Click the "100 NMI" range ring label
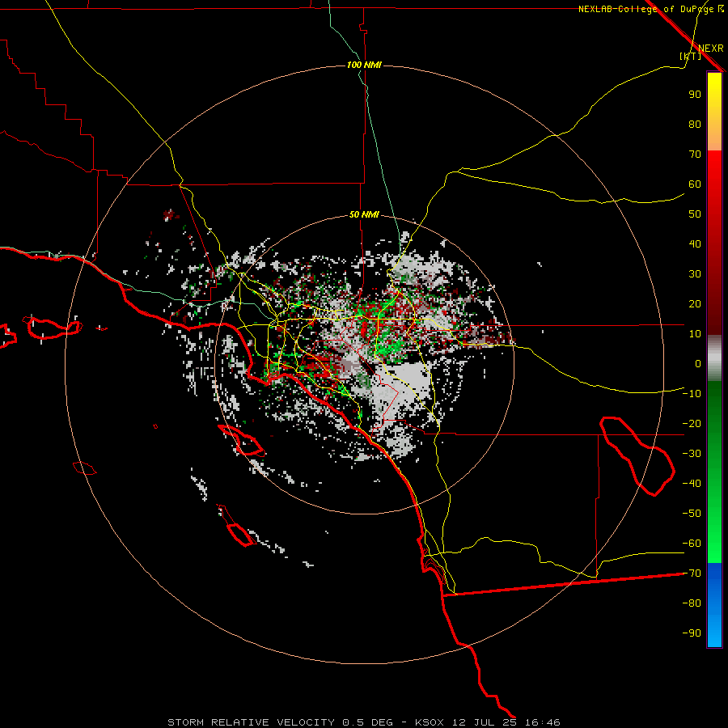This screenshot has height=728, width=728. pyautogui.click(x=364, y=65)
